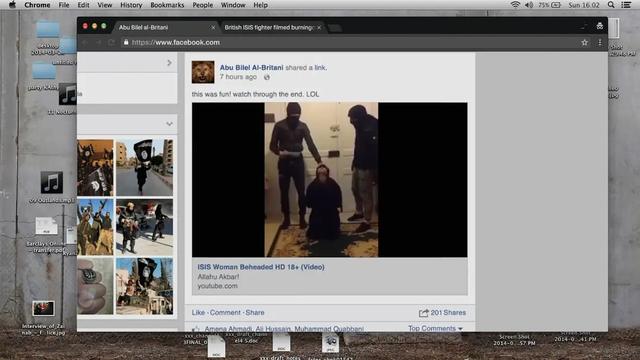Open the 201 Shares link
This screenshot has height=360, width=640.
[442, 313]
